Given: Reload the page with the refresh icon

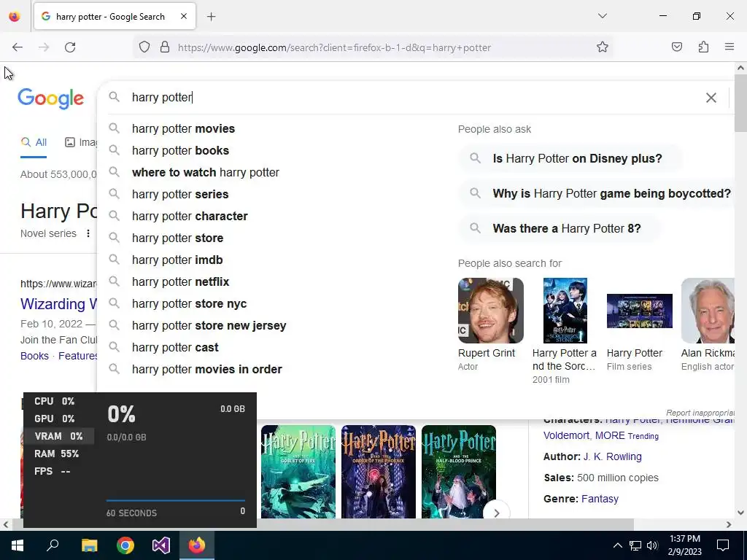Looking at the screenshot, I should click(x=70, y=47).
